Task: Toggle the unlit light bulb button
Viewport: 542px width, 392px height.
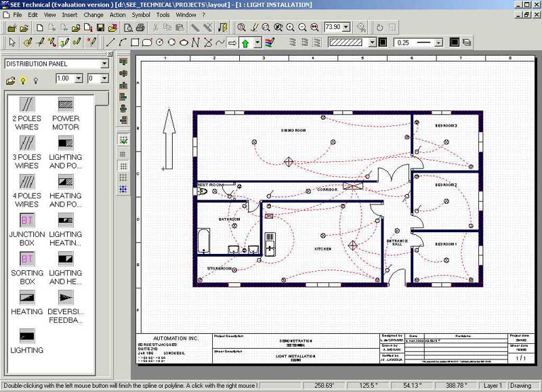Action: (36, 81)
